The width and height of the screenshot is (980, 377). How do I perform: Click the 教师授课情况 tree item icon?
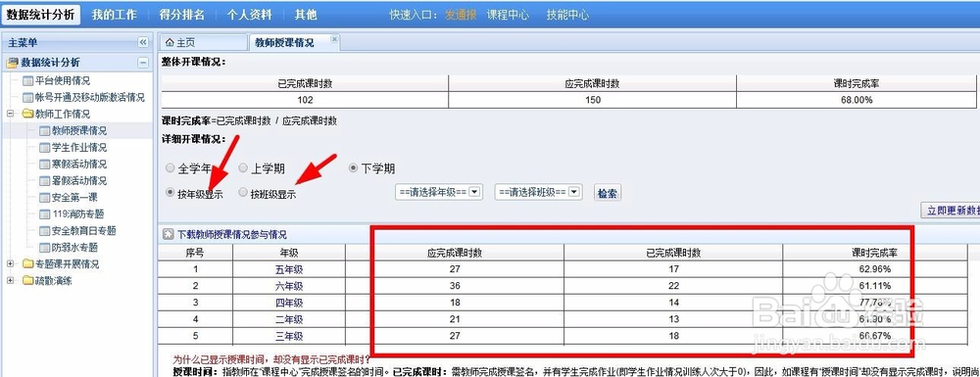pyautogui.click(x=44, y=131)
